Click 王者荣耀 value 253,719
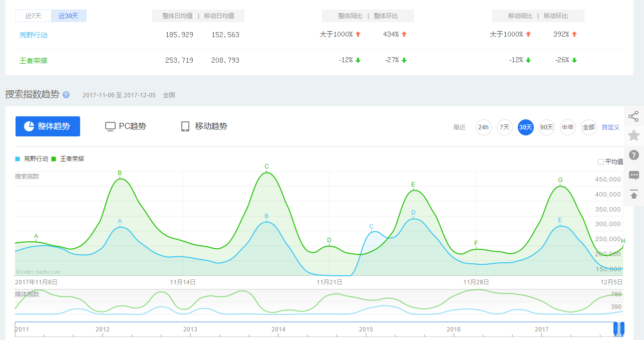The image size is (644, 340). tap(179, 60)
